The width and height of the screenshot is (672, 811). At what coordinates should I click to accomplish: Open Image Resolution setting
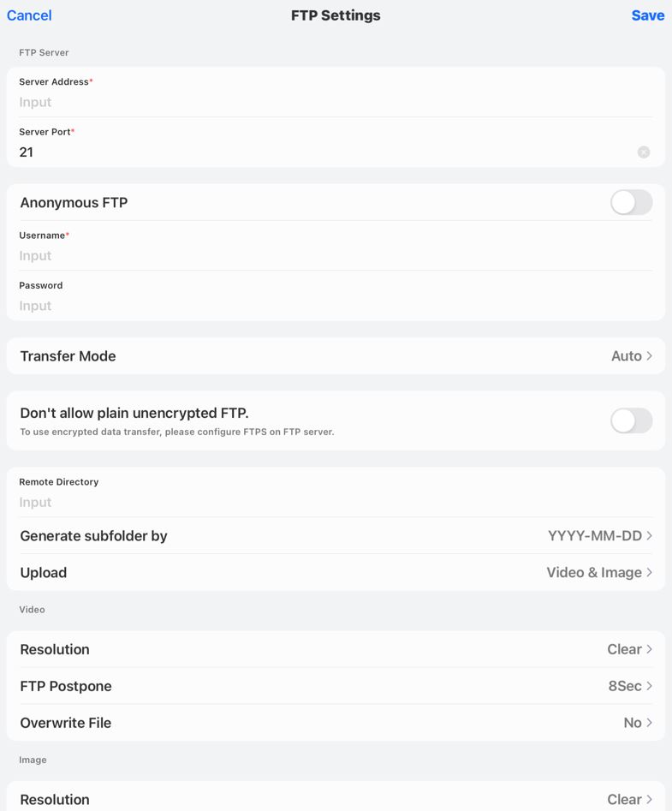336,799
